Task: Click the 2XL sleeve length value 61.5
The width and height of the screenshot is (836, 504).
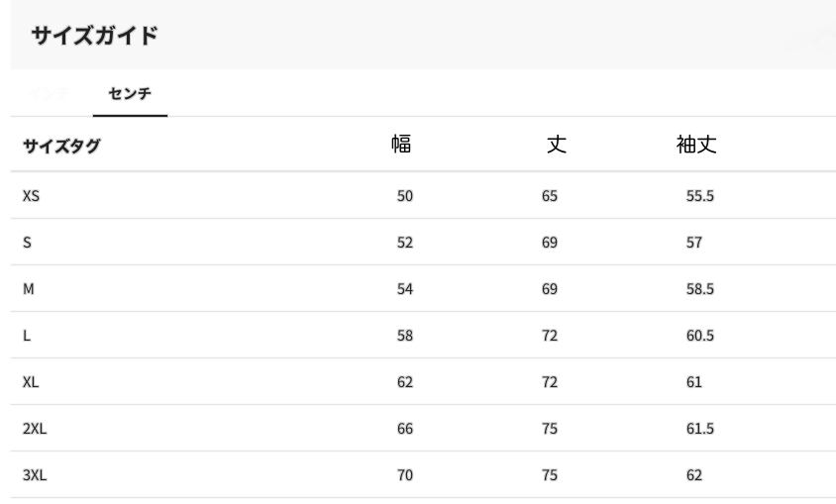Action: coord(700,429)
